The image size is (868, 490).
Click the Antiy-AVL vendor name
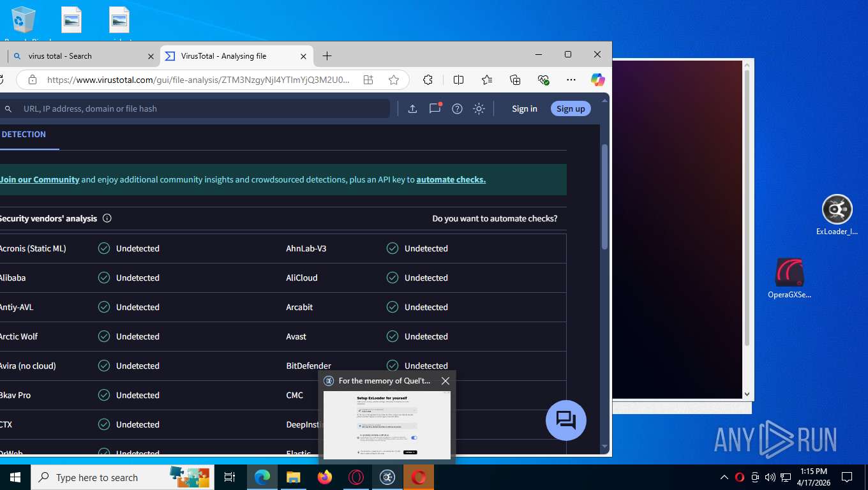[17, 307]
